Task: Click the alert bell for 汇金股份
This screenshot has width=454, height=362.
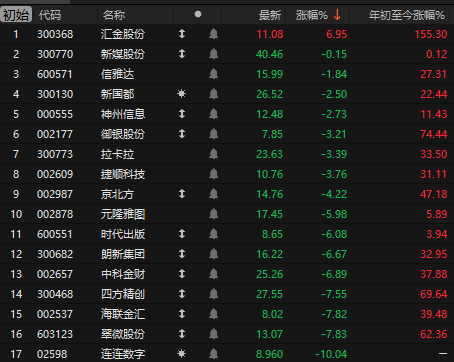Action: click(x=213, y=34)
